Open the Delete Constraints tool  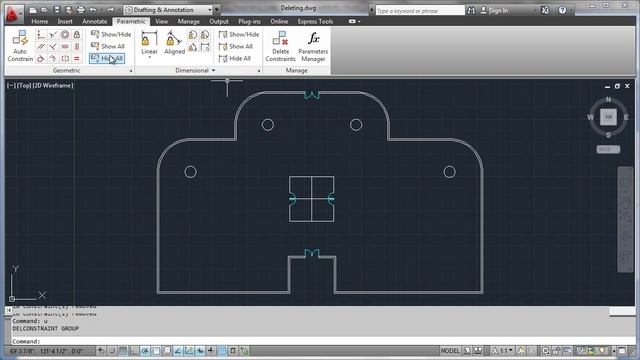pos(280,46)
